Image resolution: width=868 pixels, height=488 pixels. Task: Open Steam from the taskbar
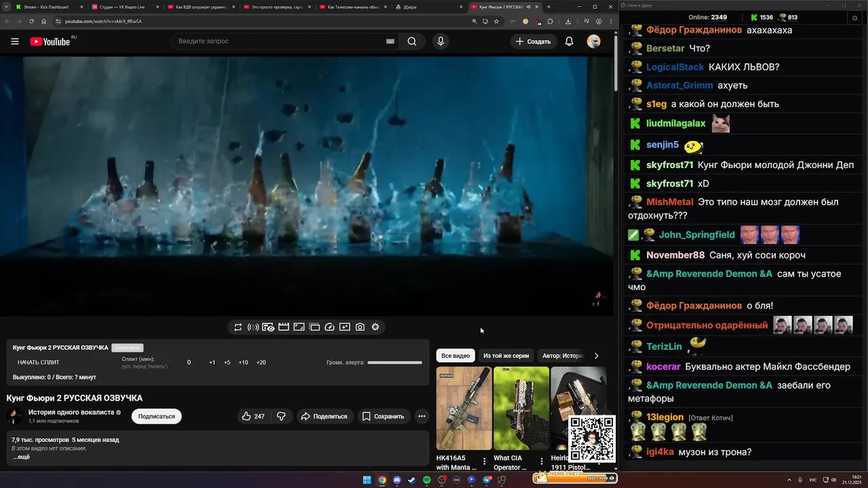pyautogui.click(x=412, y=480)
